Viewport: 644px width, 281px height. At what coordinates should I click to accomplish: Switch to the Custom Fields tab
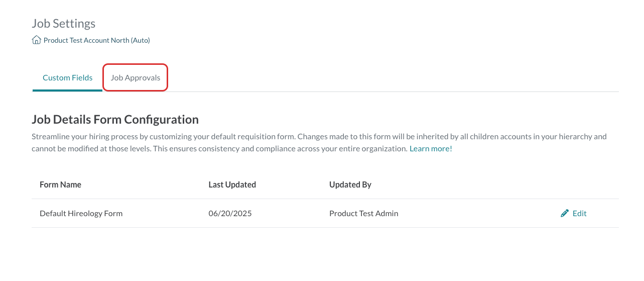68,77
